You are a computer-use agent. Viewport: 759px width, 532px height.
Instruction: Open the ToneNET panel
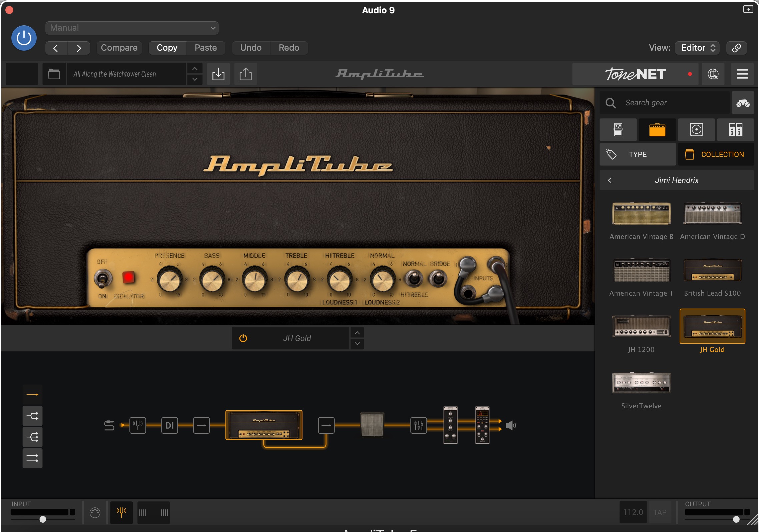(x=635, y=74)
